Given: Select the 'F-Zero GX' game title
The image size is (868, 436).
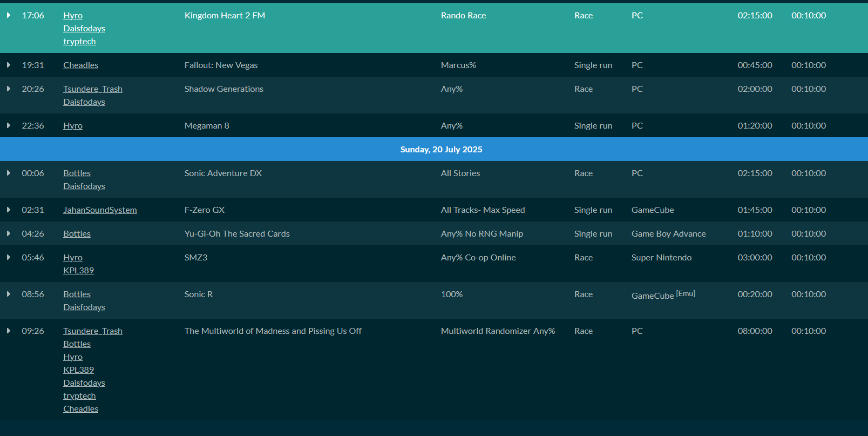Looking at the screenshot, I should tap(205, 210).
